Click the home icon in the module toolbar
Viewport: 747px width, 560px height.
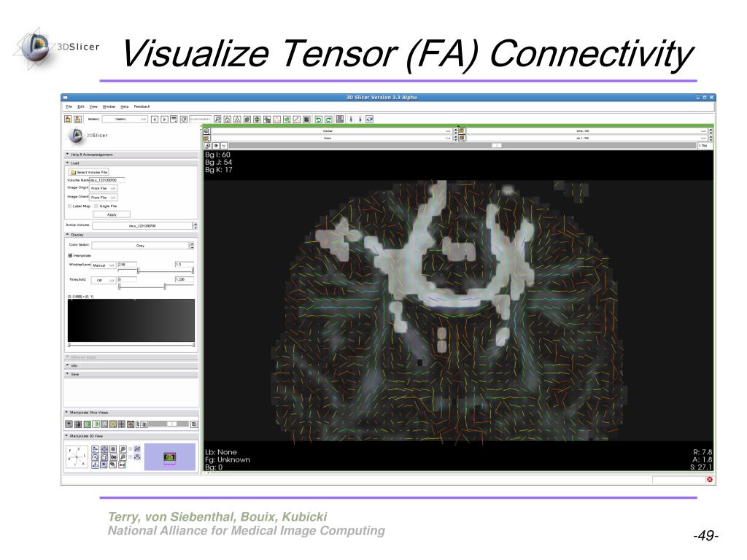pos(228,120)
